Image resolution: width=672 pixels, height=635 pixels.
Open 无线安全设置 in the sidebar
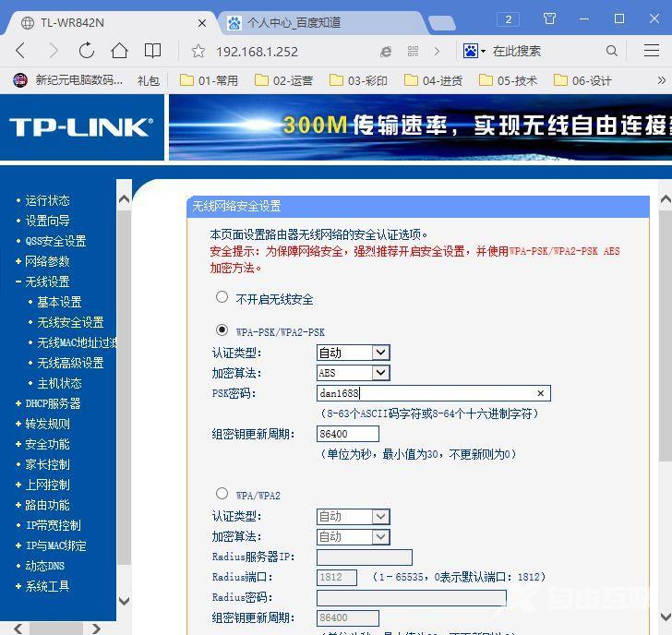pos(70,322)
